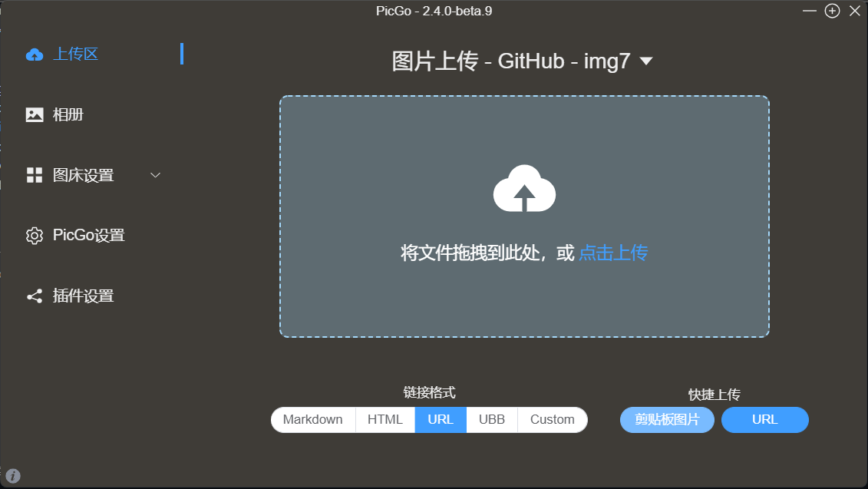Viewport: 868px width, 489px height.
Task: Open the GitHub - img7 dropdown arrow
Action: pyautogui.click(x=646, y=61)
